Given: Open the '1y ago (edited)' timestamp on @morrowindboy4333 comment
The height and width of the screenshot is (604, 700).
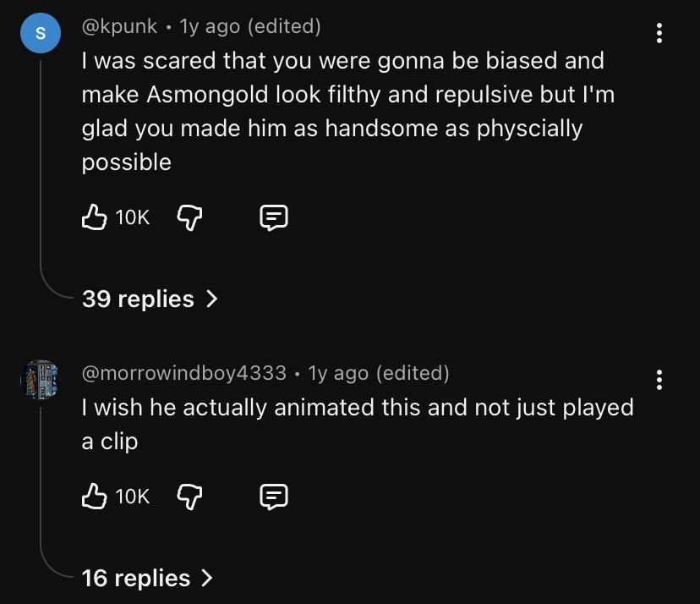Looking at the screenshot, I should click(x=379, y=373).
